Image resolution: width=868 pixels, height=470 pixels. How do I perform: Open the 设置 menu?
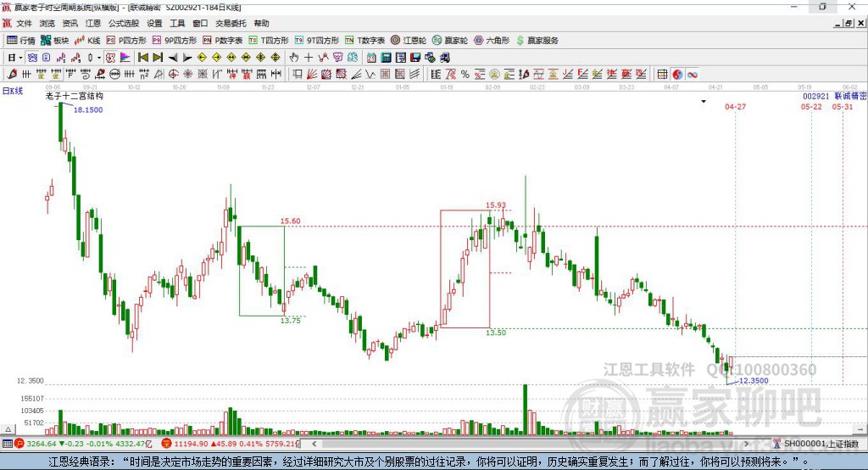tap(154, 23)
